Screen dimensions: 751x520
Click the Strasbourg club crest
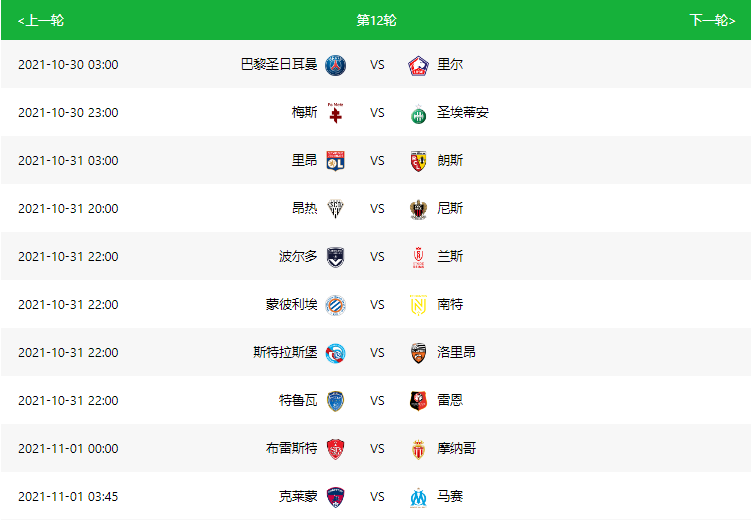tap(335, 353)
